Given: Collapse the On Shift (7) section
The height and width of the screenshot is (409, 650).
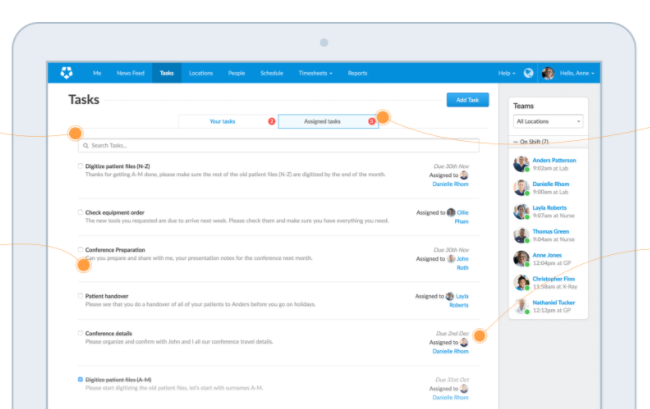Looking at the screenshot, I should (x=531, y=142).
